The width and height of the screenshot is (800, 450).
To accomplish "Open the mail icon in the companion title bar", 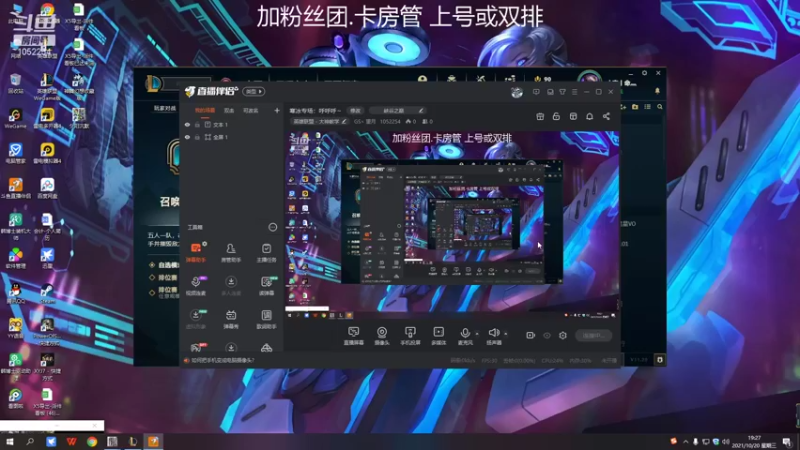I will click(550, 92).
